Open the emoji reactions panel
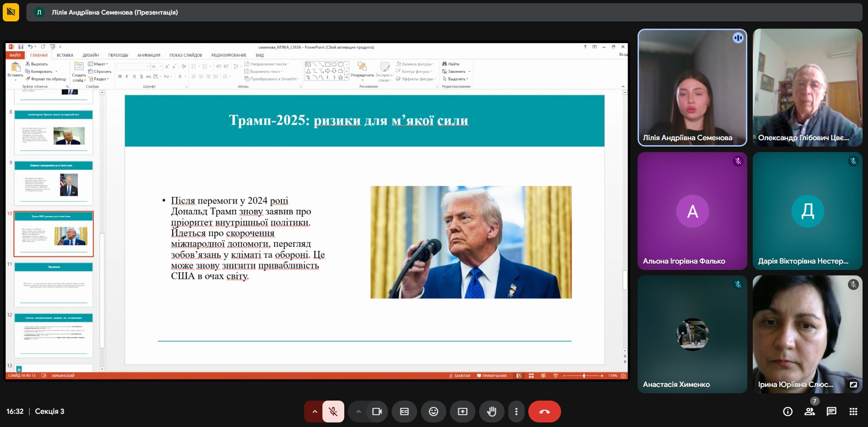 pyautogui.click(x=433, y=412)
